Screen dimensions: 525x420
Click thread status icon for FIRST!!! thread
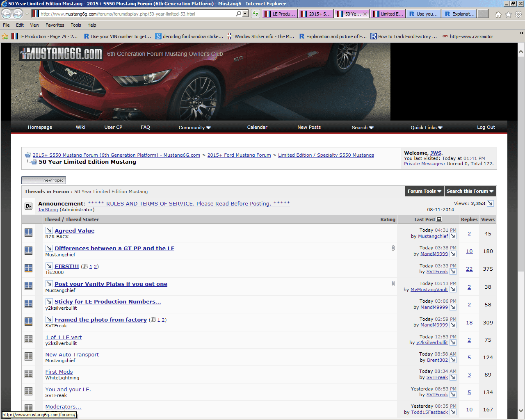(x=28, y=268)
